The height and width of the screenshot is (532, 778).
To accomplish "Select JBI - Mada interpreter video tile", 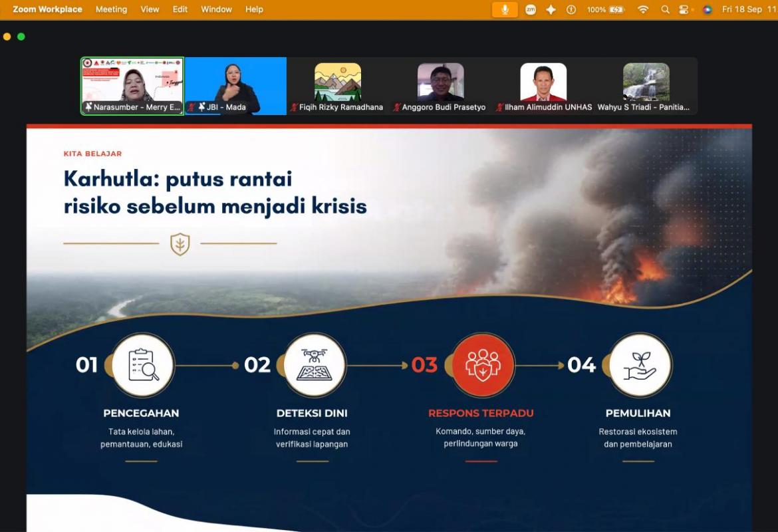I will click(x=235, y=86).
